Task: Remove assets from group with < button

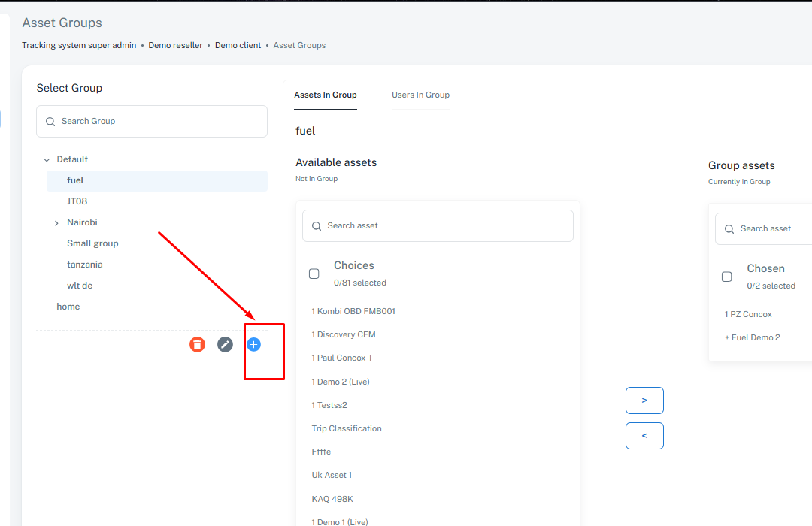Action: pos(644,436)
